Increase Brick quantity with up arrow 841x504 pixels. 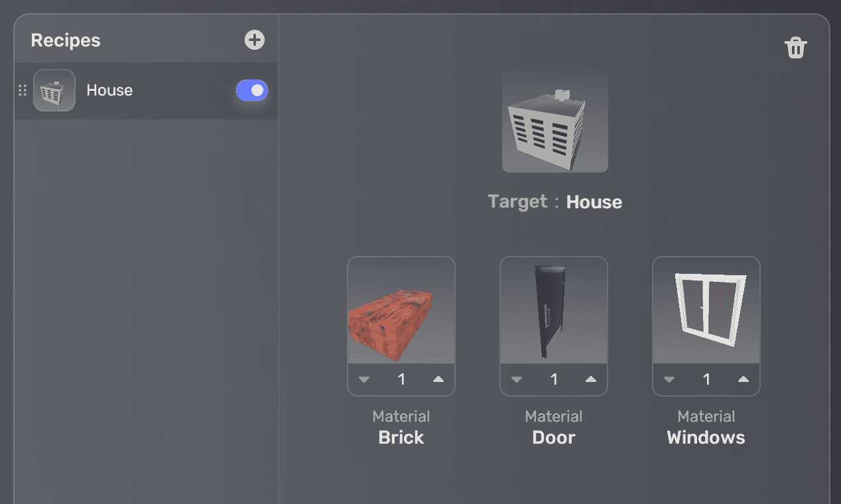(438, 379)
